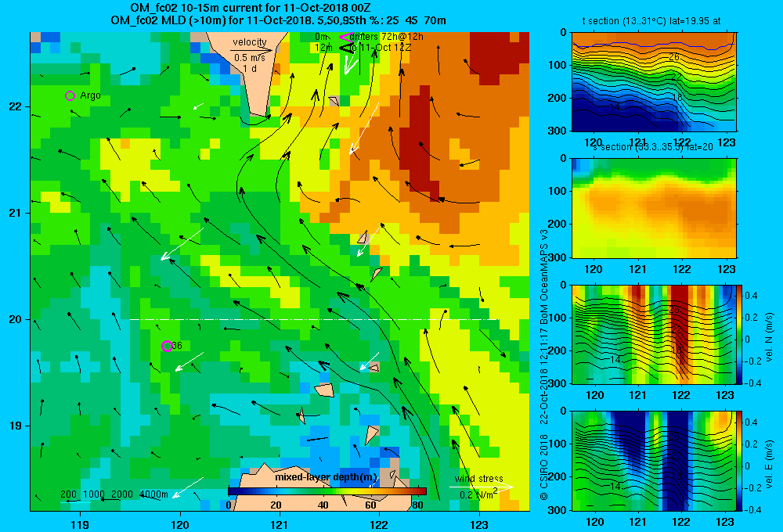Open the eastward velocity section plot

pos(654,461)
